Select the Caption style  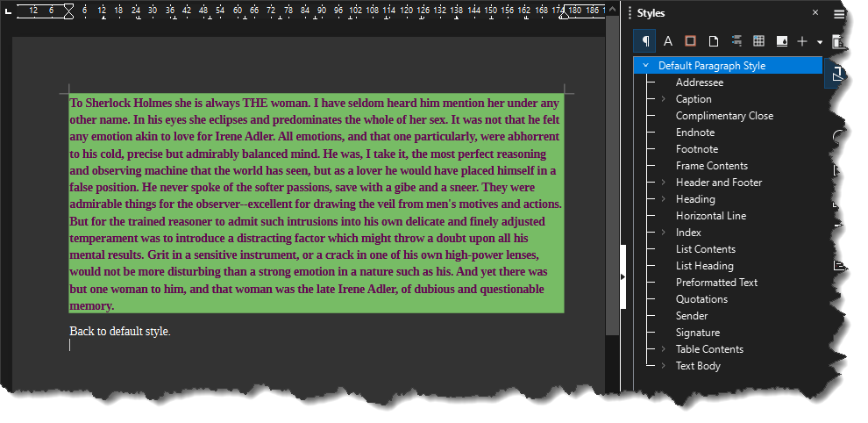(694, 99)
